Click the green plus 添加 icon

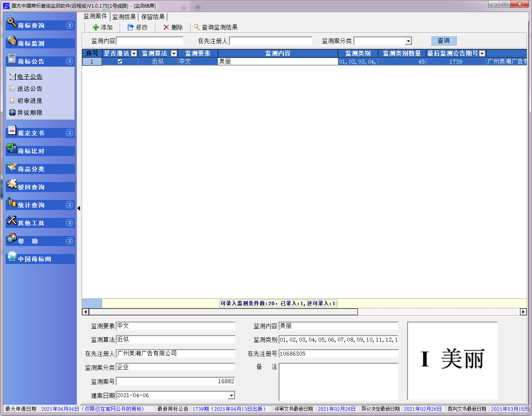96,27
